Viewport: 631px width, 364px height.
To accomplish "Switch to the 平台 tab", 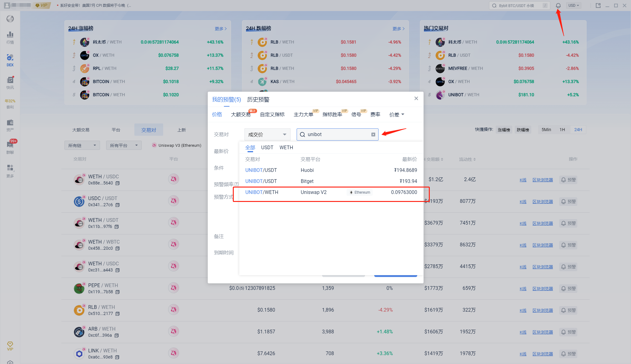I will [116, 130].
